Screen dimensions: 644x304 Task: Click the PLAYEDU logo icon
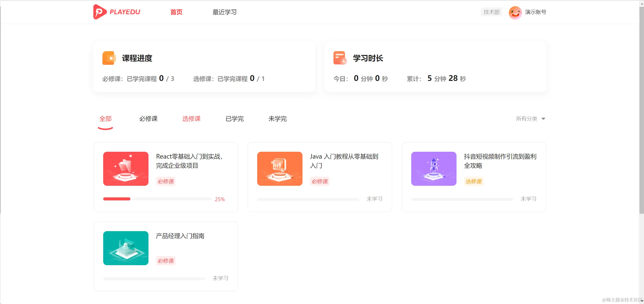pos(99,12)
